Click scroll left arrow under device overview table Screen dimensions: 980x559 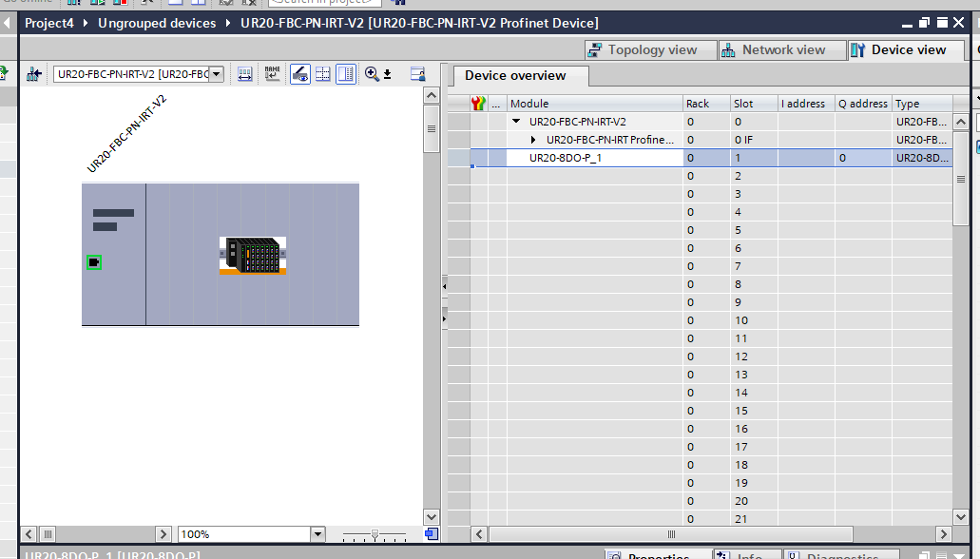point(479,534)
